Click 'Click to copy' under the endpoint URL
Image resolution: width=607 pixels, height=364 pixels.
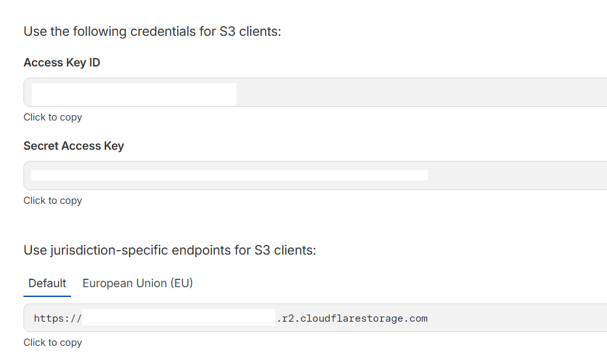[53, 343]
